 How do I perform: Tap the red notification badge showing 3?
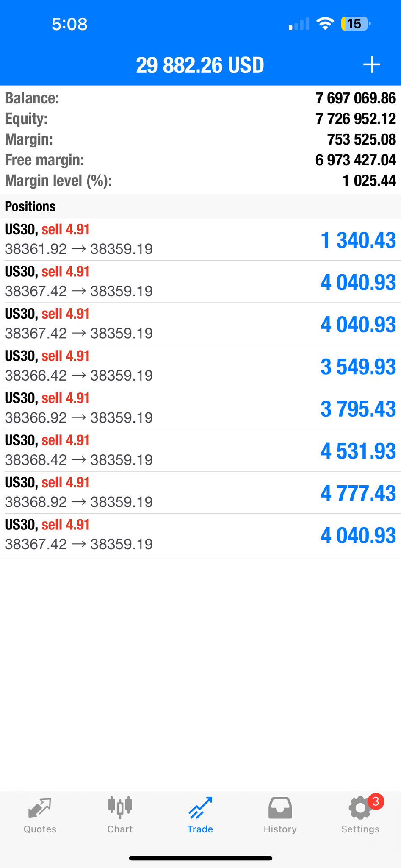coord(376,801)
